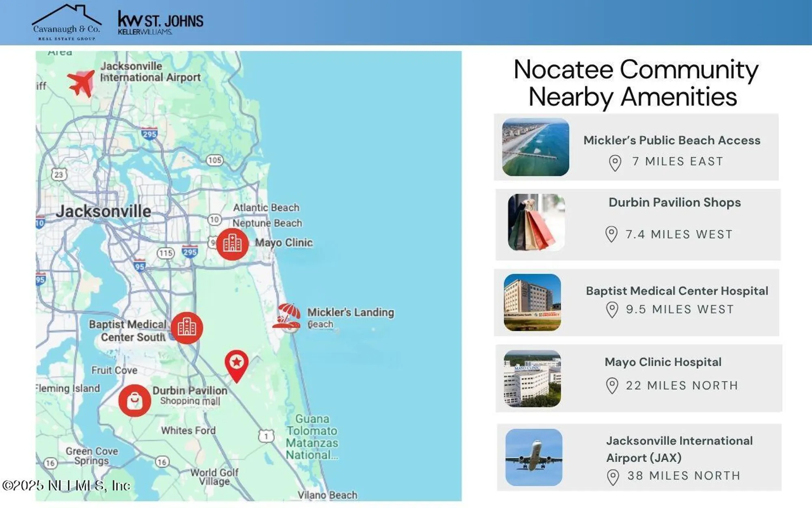812x508 pixels.
Task: Click the Jacksonville city label on map
Action: click(x=104, y=211)
